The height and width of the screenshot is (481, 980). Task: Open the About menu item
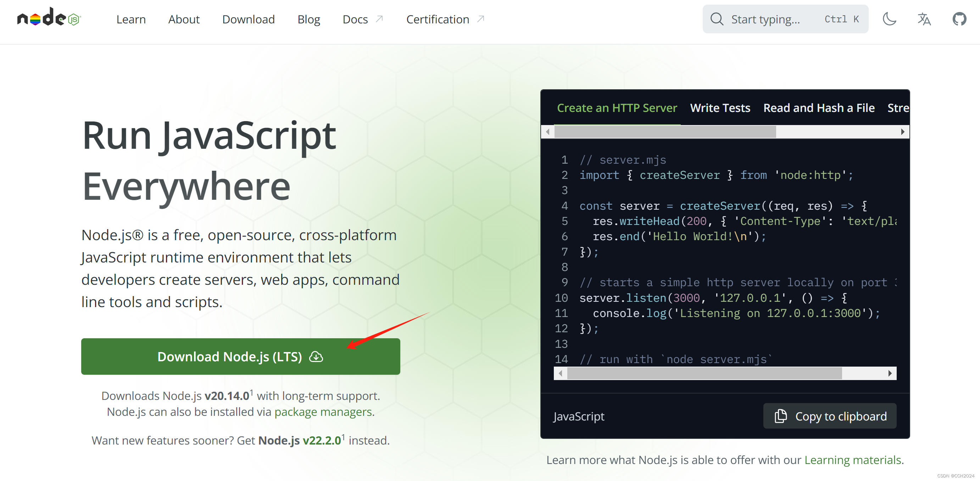pyautogui.click(x=184, y=19)
